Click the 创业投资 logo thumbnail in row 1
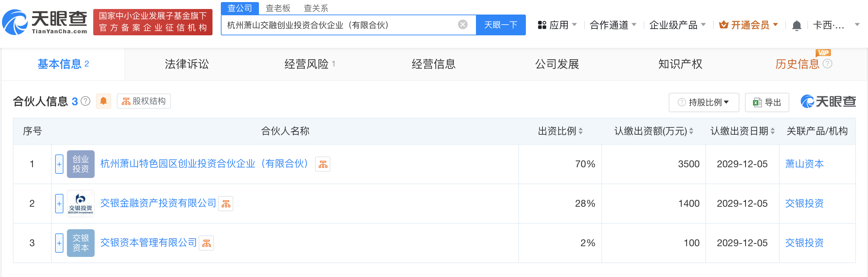 (81, 164)
